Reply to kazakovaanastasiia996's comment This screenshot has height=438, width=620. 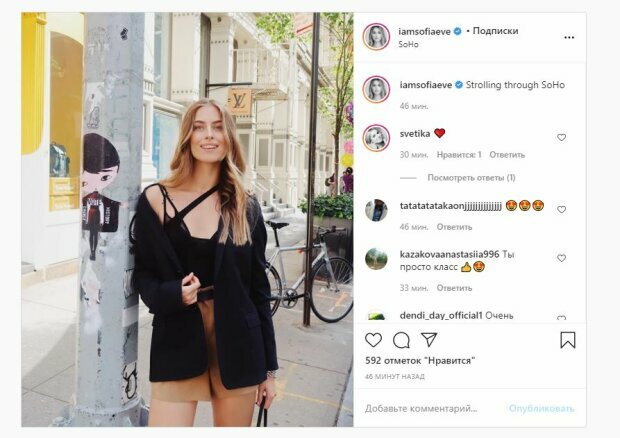[x=454, y=288]
